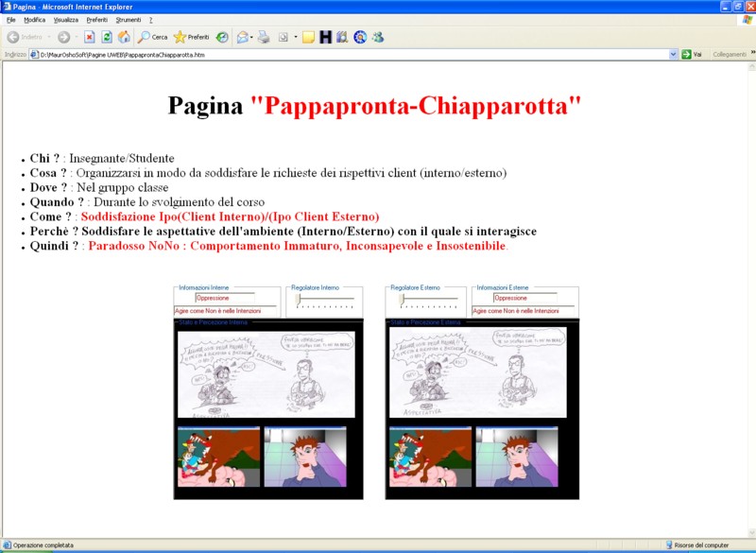This screenshot has height=553, width=756.
Task: Expand the forward button history dropdown
Action: click(76, 37)
